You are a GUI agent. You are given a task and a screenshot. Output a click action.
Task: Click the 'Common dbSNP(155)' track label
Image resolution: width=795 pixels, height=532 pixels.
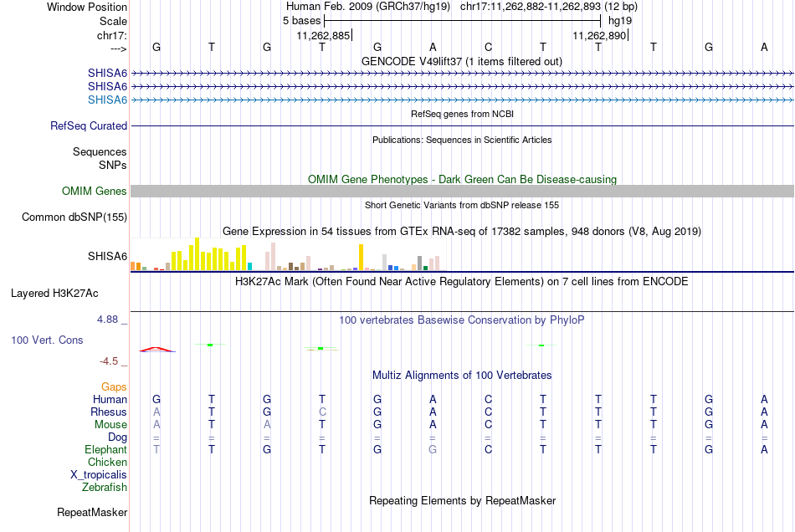click(74, 217)
